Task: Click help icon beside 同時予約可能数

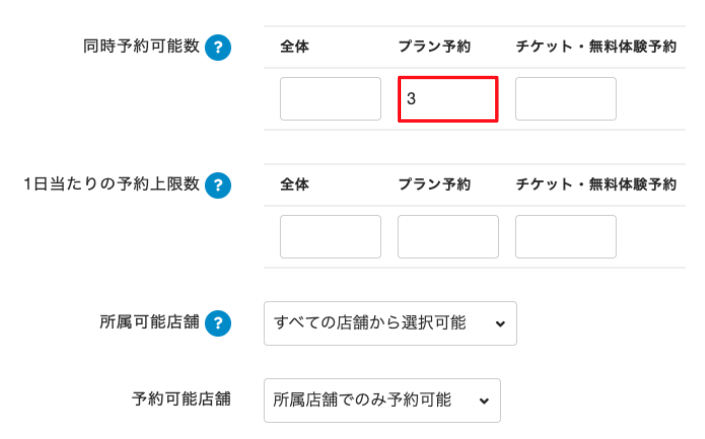Action: (218, 47)
